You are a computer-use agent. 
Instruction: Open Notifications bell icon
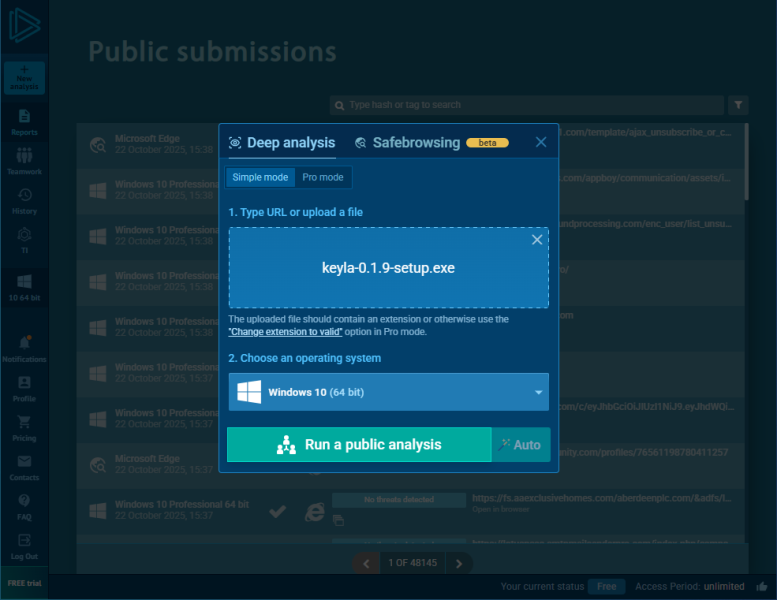24,347
